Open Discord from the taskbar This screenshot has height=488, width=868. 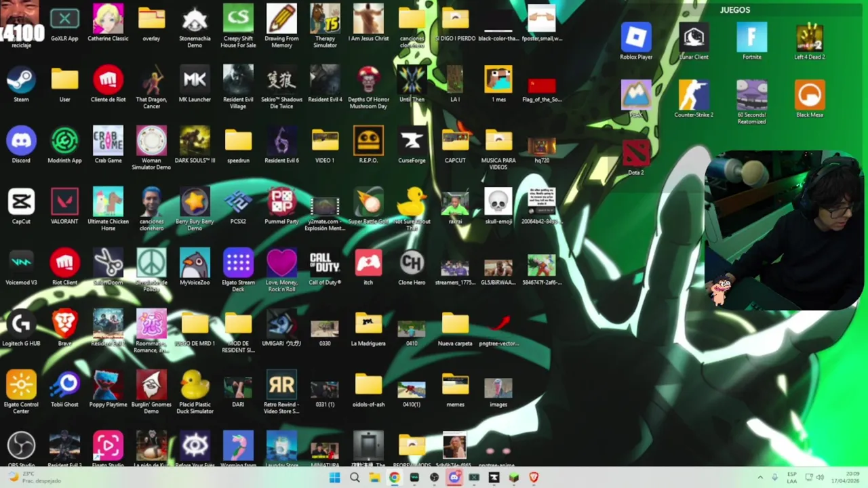pyautogui.click(x=454, y=478)
